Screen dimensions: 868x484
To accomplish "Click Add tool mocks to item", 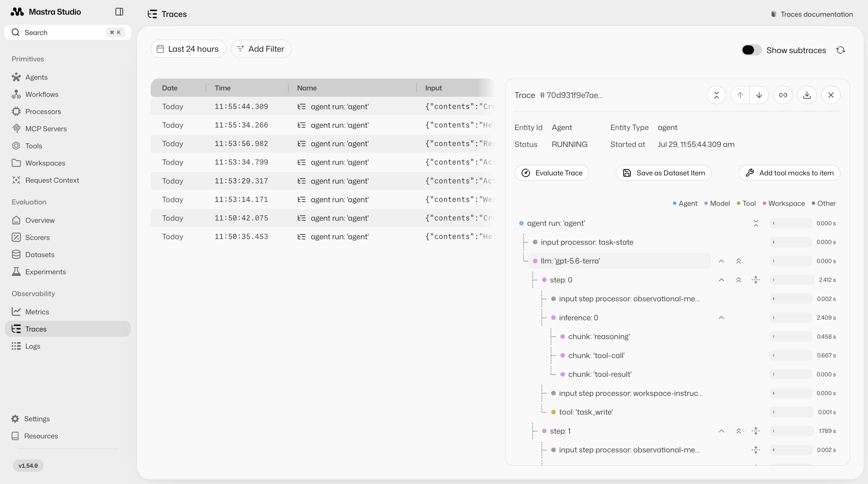I will pos(789,173).
